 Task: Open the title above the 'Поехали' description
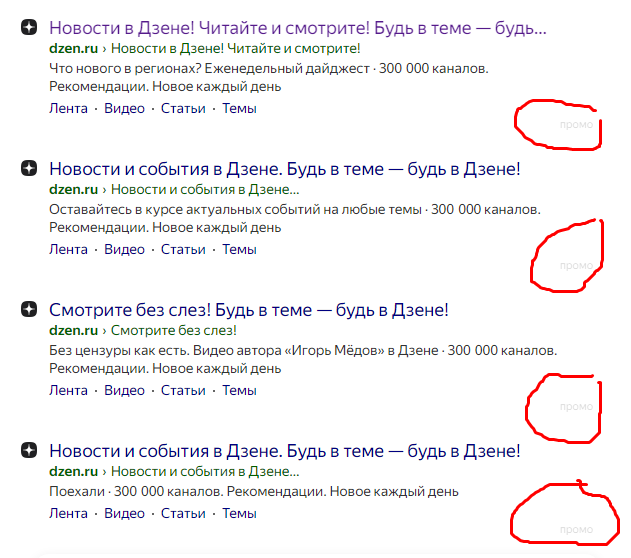point(285,451)
